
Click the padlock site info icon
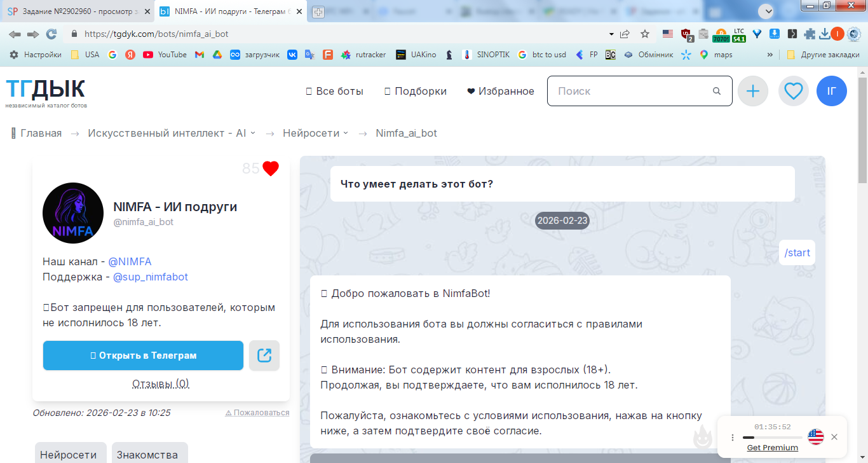[x=74, y=34]
